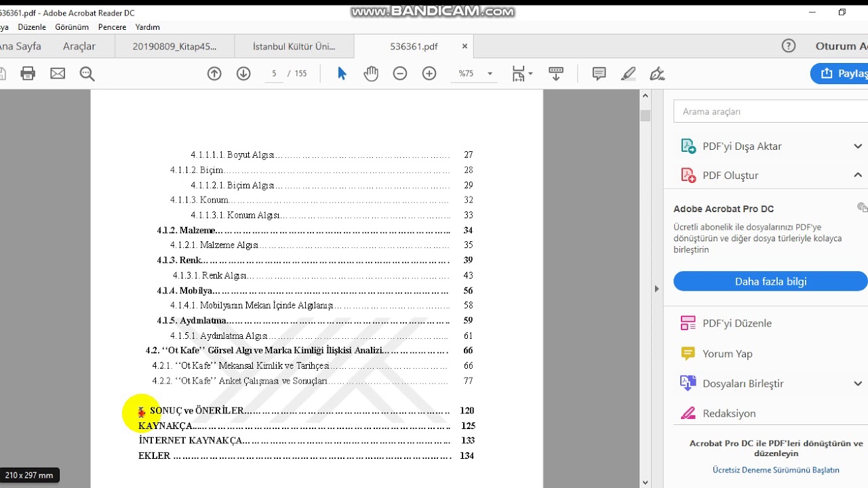Image resolution: width=868 pixels, height=488 pixels.
Task: Select the highlight text pen tool
Action: pos(628,73)
